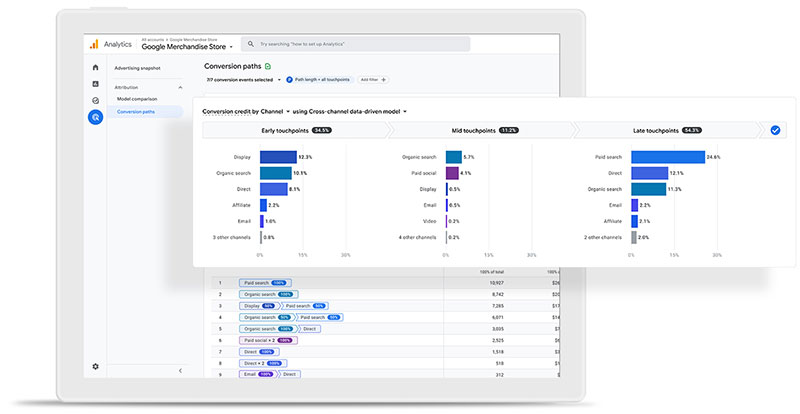Click the Analytics logo icon
Screen dimensions: 800x414
click(x=94, y=44)
